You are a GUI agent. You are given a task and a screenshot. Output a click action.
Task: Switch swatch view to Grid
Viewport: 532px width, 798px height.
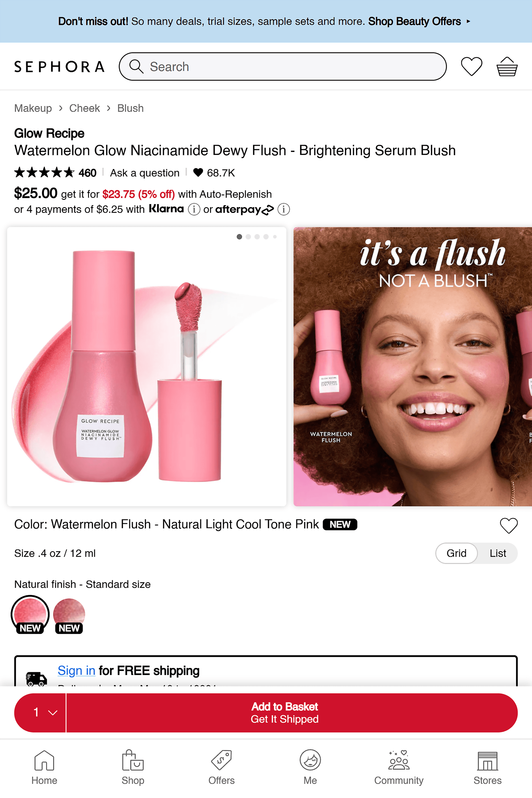(456, 553)
